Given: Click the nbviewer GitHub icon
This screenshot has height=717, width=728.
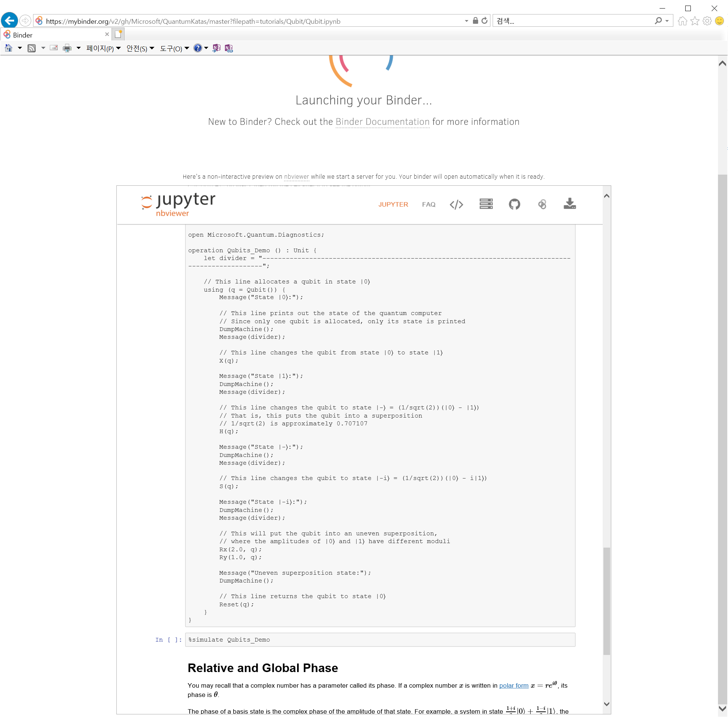Looking at the screenshot, I should [514, 204].
